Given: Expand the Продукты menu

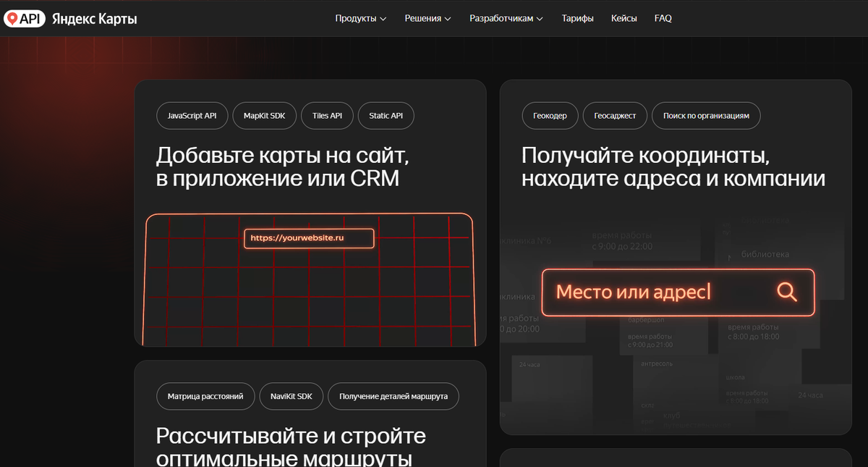Looking at the screenshot, I should [360, 19].
